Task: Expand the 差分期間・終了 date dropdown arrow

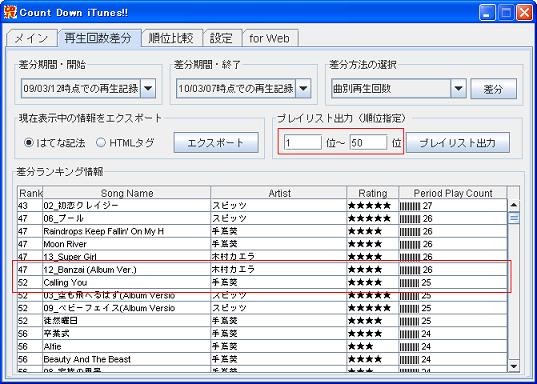Action: pyautogui.click(x=303, y=88)
